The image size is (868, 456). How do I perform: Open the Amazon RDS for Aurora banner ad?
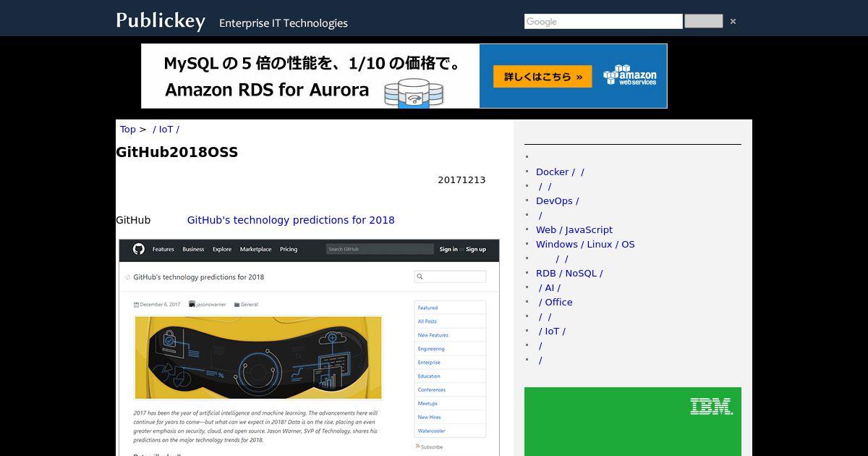[404, 76]
